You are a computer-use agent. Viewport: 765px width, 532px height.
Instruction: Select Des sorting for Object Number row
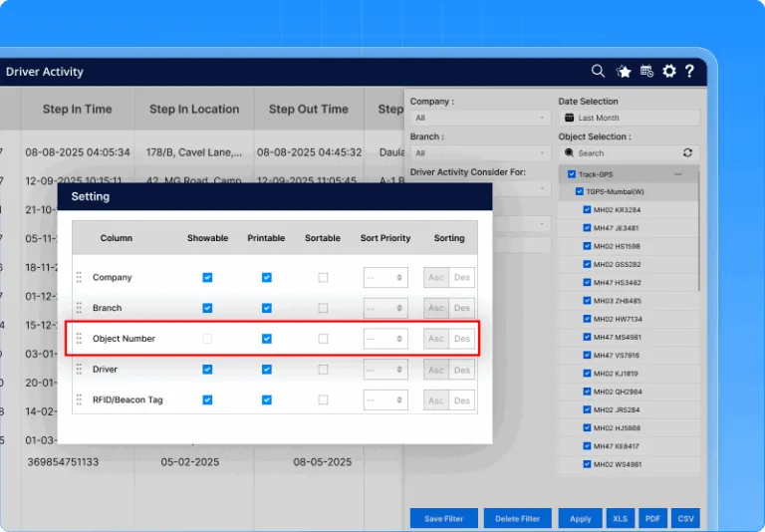tap(462, 339)
